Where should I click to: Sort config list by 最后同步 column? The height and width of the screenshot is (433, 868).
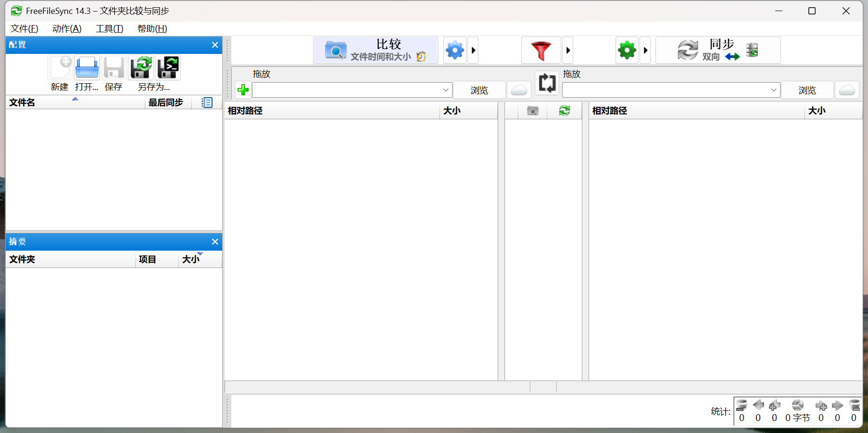(x=168, y=102)
